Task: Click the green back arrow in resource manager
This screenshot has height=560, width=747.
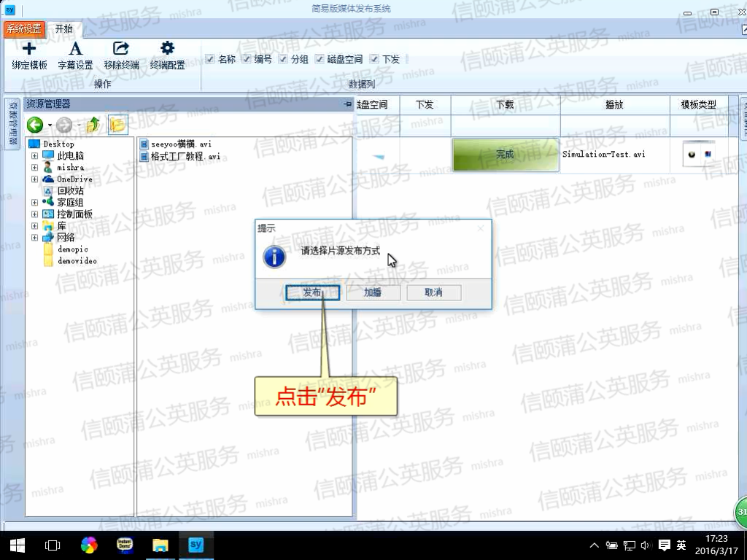Action: [35, 125]
